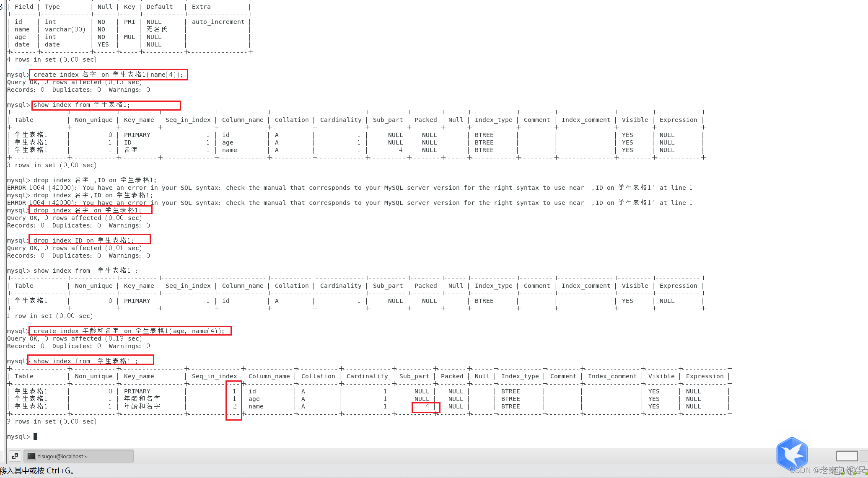Select the workspace switcher box in taskbar
This screenshot has width=868, height=478.
point(847,456)
